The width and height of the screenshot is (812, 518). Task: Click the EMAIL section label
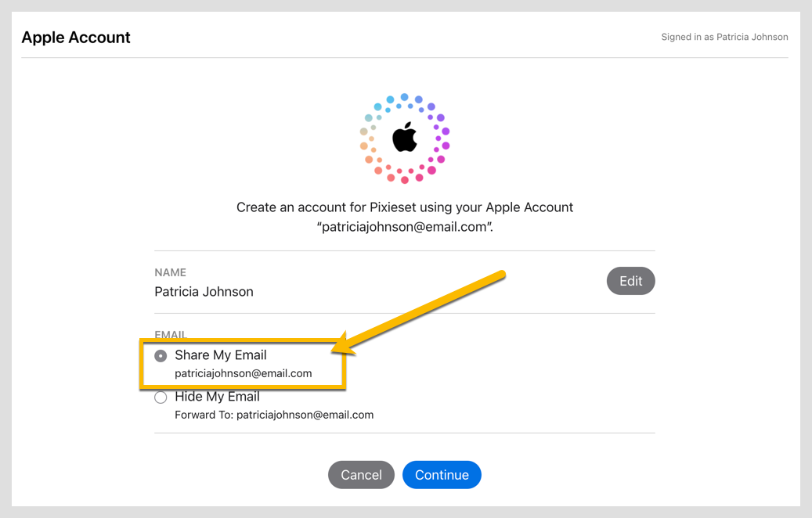pyautogui.click(x=170, y=334)
